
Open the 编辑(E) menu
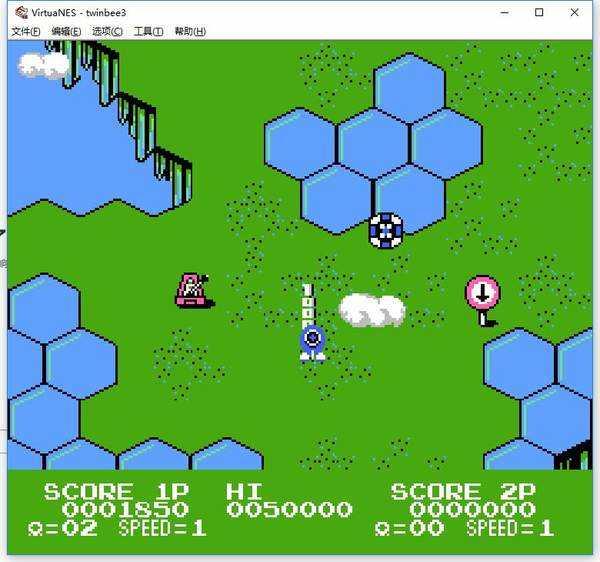point(67,31)
